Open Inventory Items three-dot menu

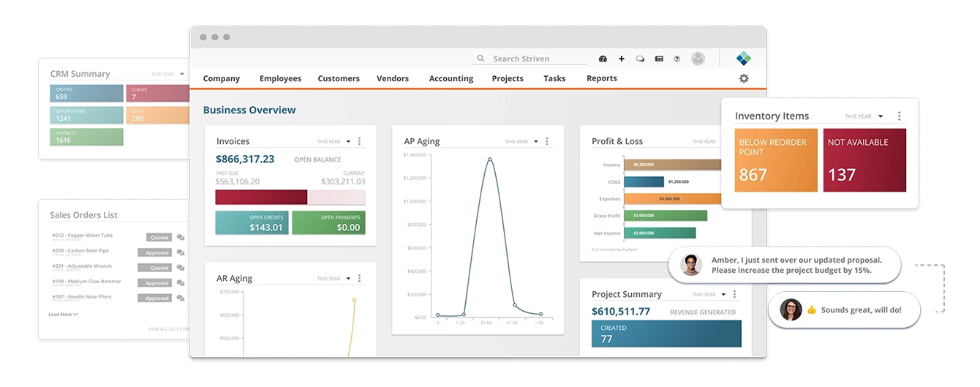point(899,116)
